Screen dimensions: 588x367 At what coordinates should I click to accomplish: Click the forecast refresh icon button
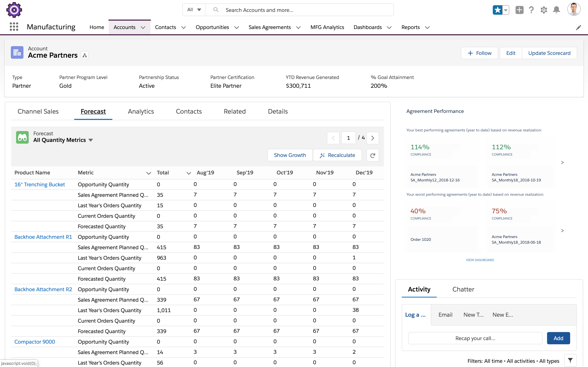coord(372,155)
